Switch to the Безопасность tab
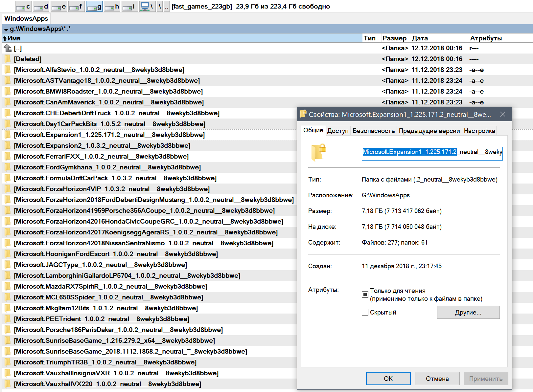The height and width of the screenshot is (392, 533). [x=374, y=131]
